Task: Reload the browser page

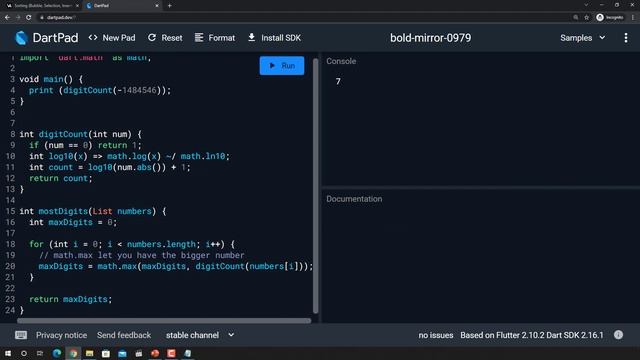Action: tap(29, 17)
